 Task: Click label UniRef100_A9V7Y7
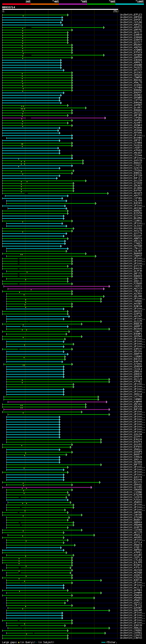coord(131,196)
